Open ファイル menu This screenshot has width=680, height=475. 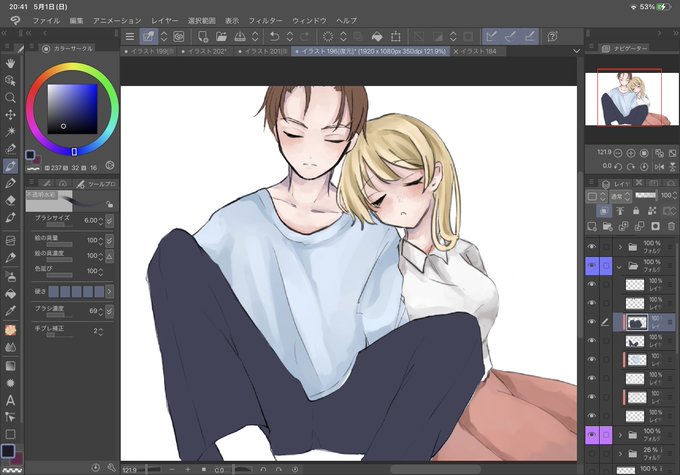coord(46,20)
